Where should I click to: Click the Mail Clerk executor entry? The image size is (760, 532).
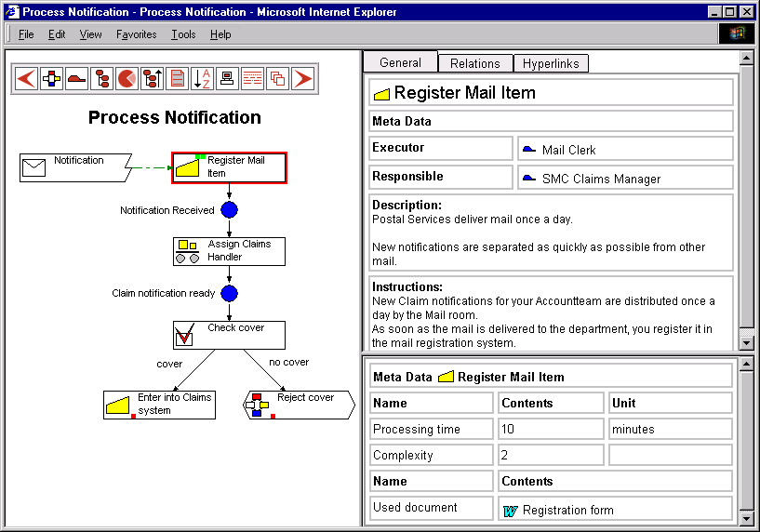click(x=568, y=150)
